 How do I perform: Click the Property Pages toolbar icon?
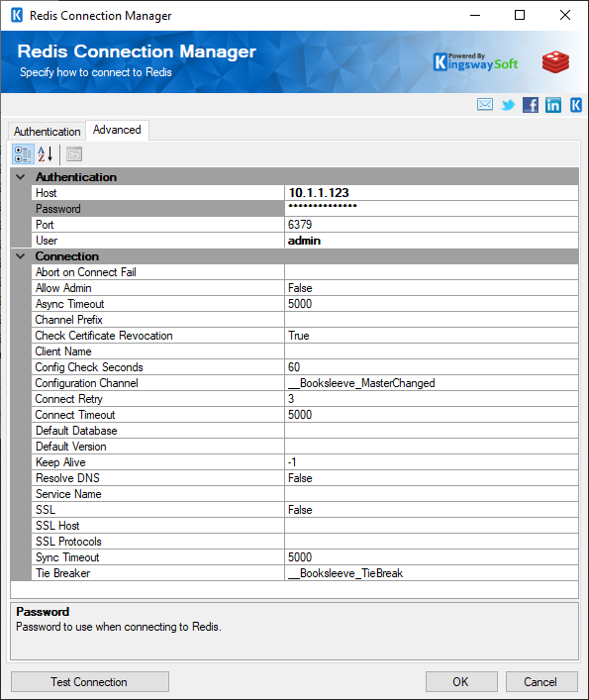tap(74, 154)
